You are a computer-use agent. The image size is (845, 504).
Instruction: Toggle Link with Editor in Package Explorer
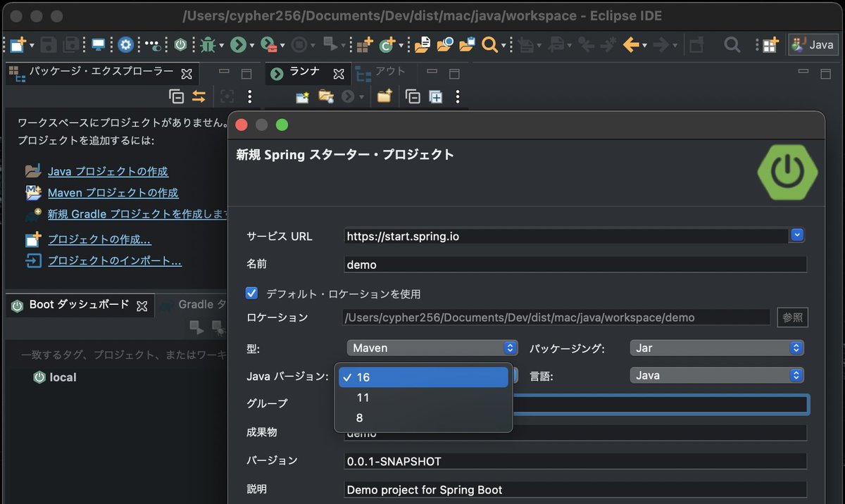click(199, 96)
